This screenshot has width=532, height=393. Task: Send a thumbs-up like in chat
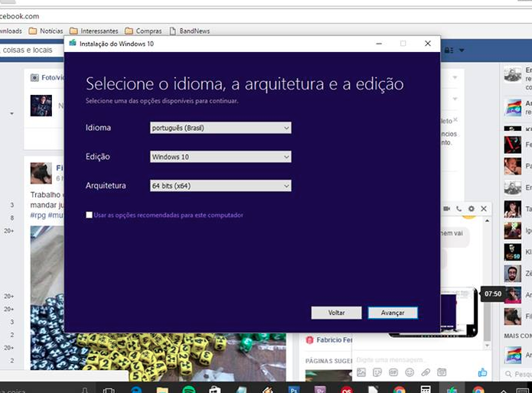click(482, 372)
